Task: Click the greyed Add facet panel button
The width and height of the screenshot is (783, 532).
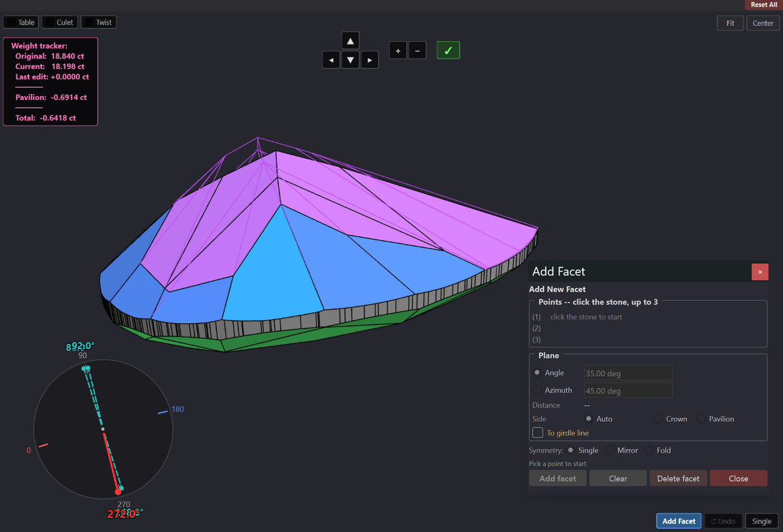Action: tap(558, 479)
